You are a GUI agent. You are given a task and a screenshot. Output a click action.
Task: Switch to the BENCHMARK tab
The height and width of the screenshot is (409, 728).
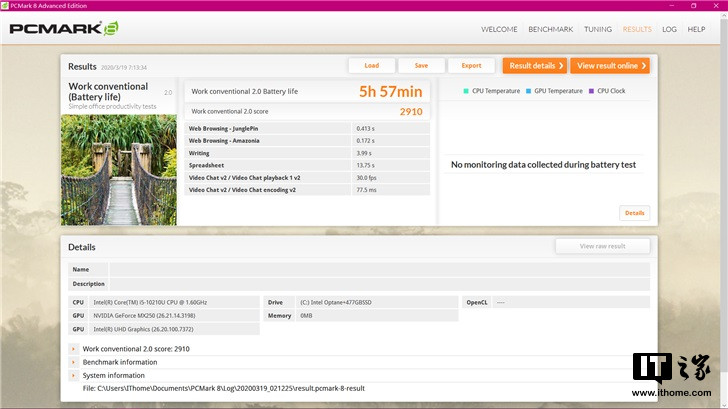tap(550, 29)
